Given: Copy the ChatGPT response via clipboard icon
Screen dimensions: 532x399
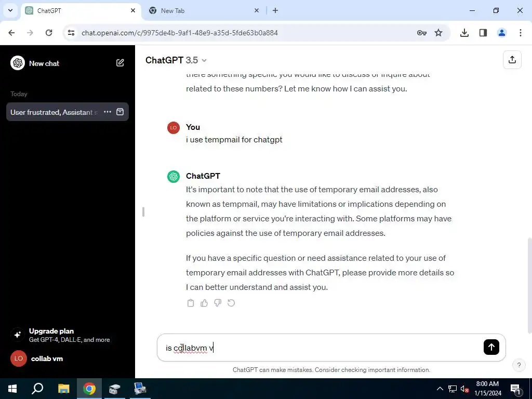Looking at the screenshot, I should pyautogui.click(x=191, y=303).
